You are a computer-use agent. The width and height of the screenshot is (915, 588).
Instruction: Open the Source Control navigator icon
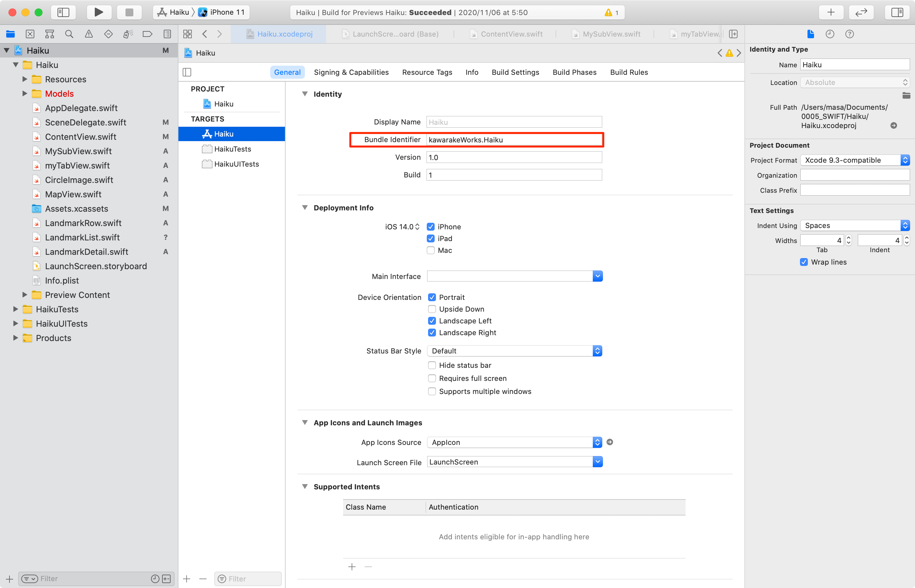coord(30,34)
